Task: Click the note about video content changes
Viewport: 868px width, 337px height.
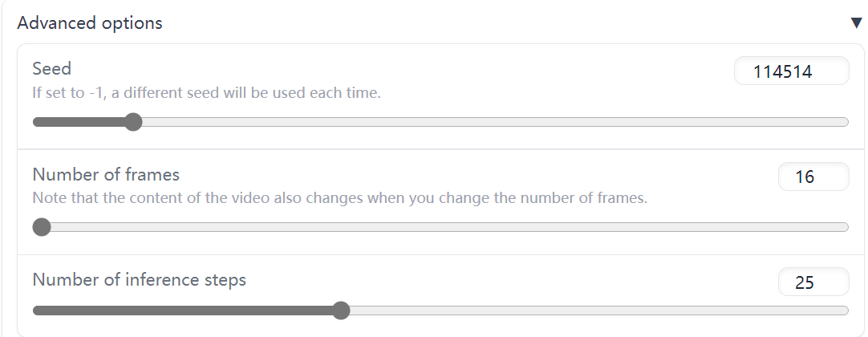Action: [x=340, y=197]
